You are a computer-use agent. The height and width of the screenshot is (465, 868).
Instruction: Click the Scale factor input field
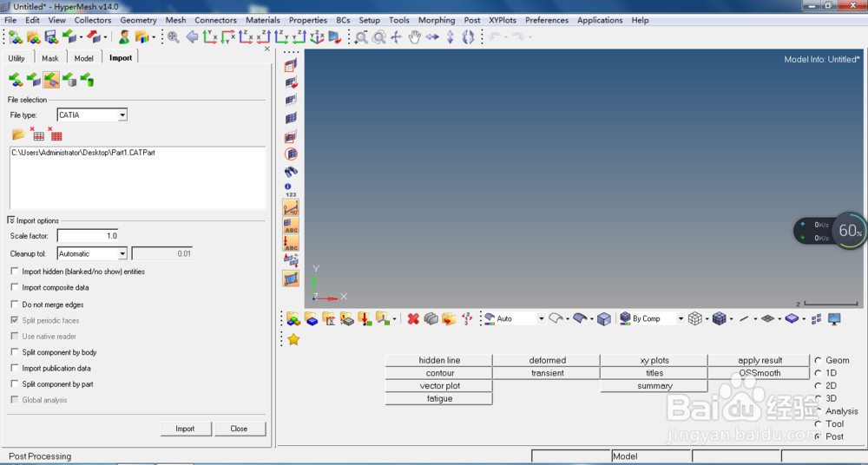88,236
